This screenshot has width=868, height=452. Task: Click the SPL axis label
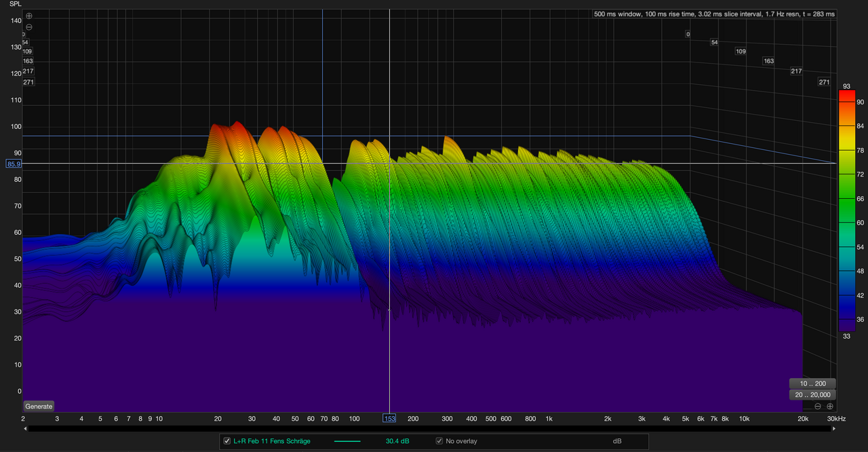point(16,4)
